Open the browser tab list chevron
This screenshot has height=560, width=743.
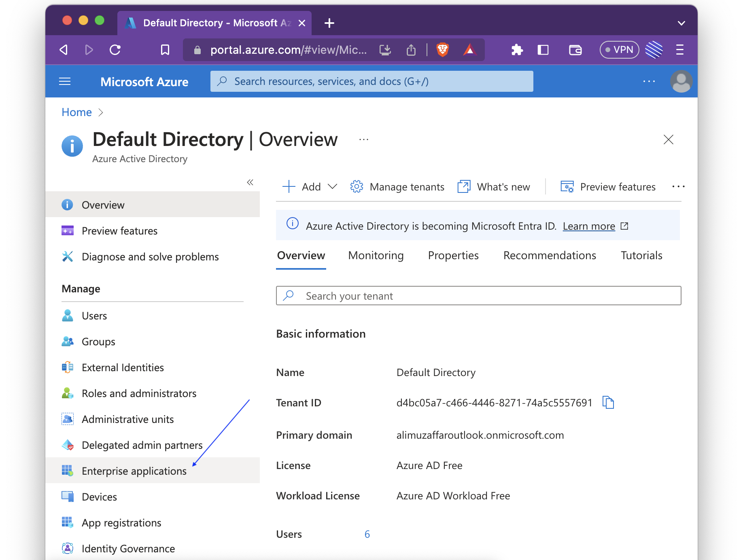point(681,23)
